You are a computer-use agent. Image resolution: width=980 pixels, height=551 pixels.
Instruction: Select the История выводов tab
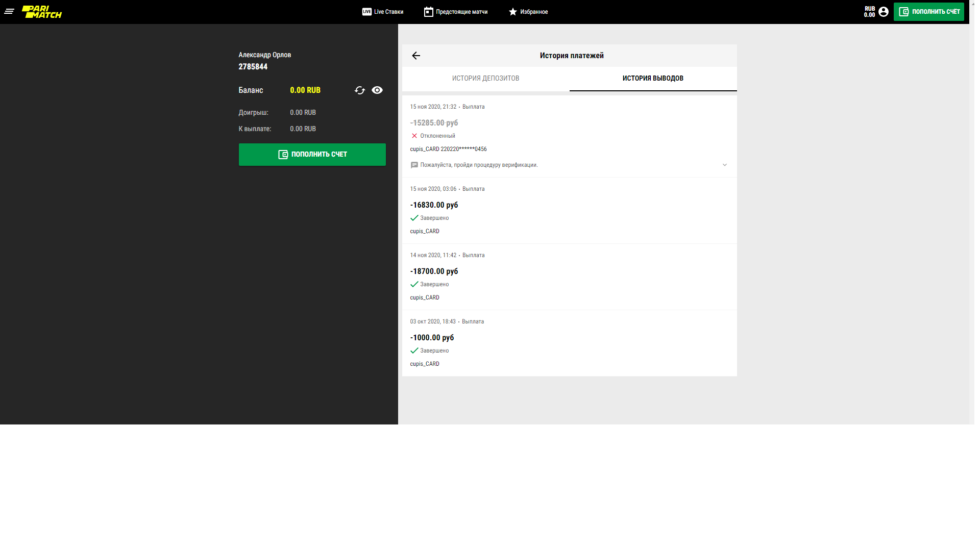tap(653, 79)
